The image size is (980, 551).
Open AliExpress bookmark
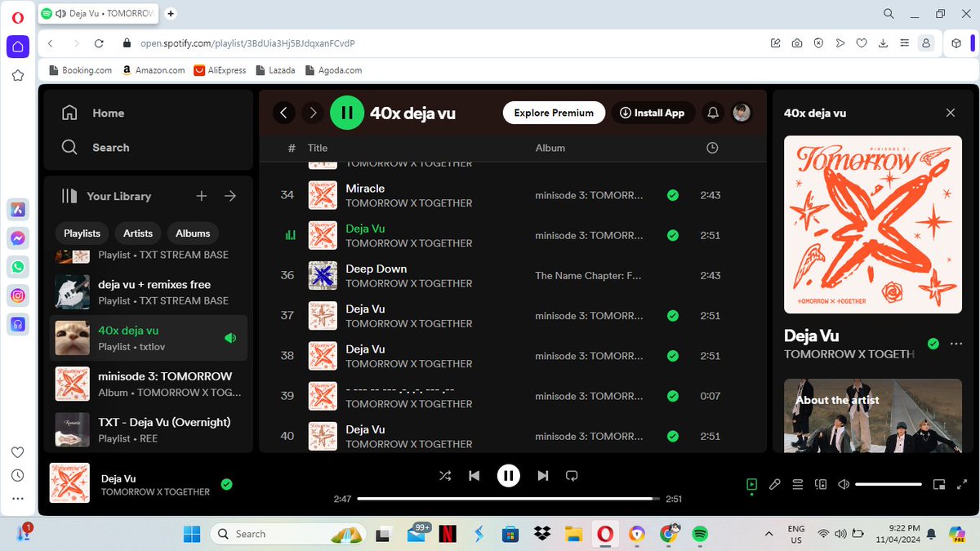220,70
